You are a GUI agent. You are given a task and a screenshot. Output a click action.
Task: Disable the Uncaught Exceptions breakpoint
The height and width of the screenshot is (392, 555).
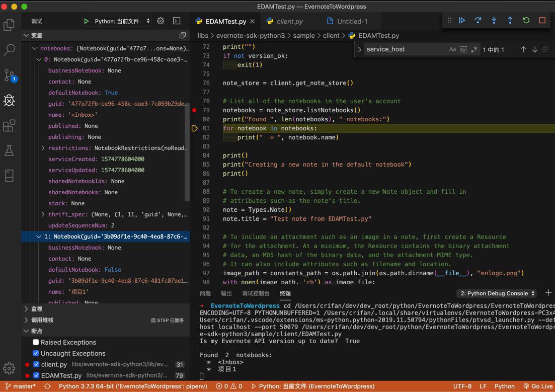click(x=36, y=353)
